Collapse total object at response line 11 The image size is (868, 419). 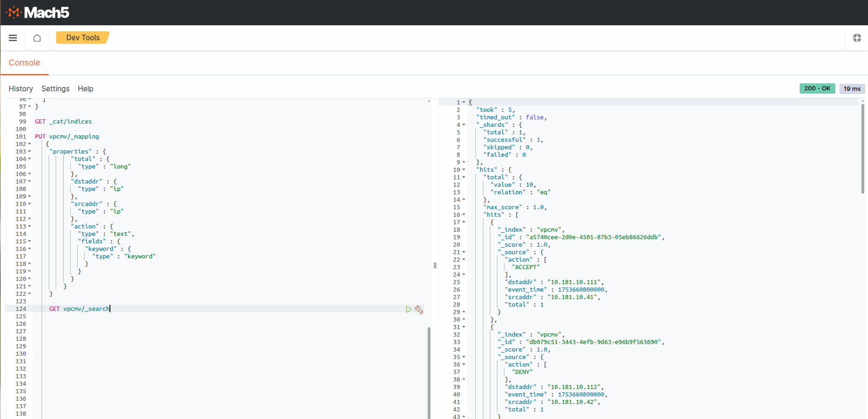click(464, 177)
